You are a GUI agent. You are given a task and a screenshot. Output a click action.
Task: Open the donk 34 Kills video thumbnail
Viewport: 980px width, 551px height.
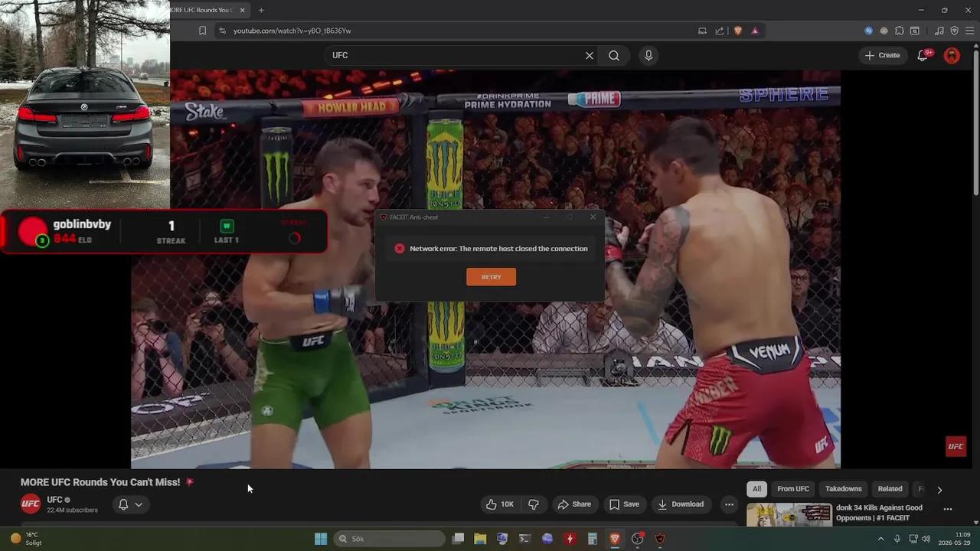click(789, 514)
